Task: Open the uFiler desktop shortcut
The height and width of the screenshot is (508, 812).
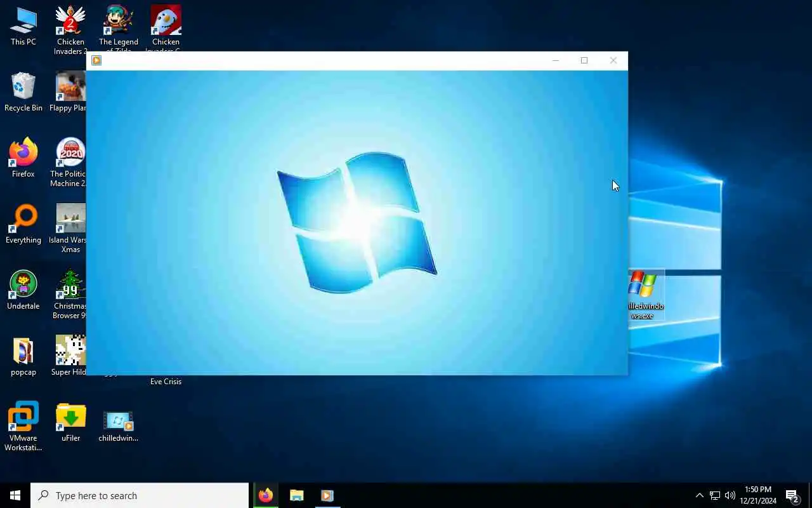Action: coord(70,422)
